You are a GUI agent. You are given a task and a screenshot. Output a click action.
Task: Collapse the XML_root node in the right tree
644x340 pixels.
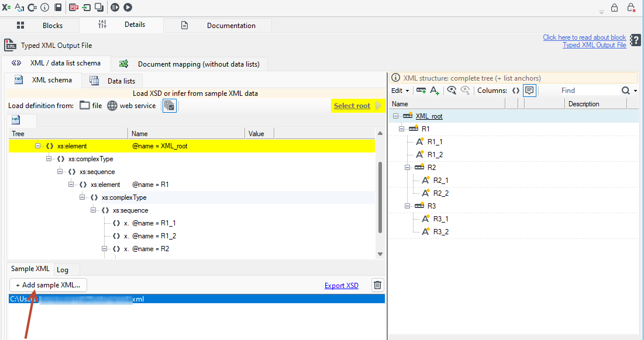point(395,116)
